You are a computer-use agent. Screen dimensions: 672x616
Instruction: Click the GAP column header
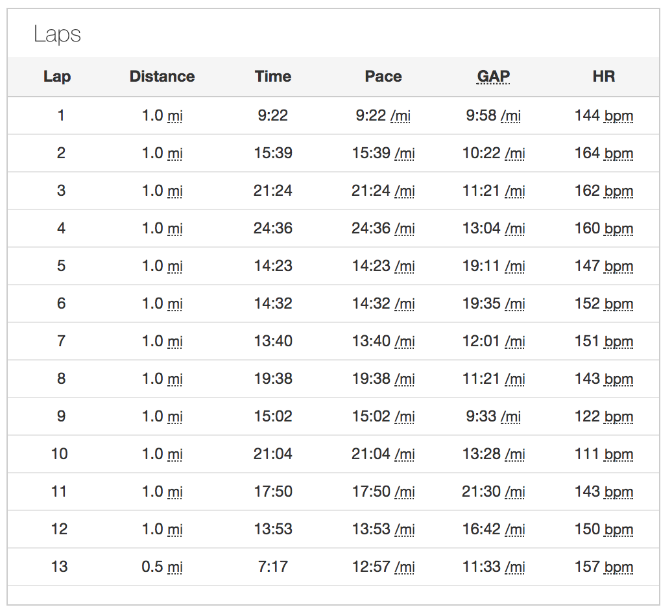pos(493,77)
